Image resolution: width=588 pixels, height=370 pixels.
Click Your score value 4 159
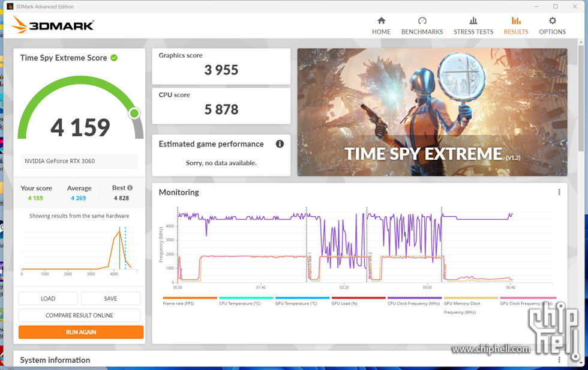tap(35, 198)
